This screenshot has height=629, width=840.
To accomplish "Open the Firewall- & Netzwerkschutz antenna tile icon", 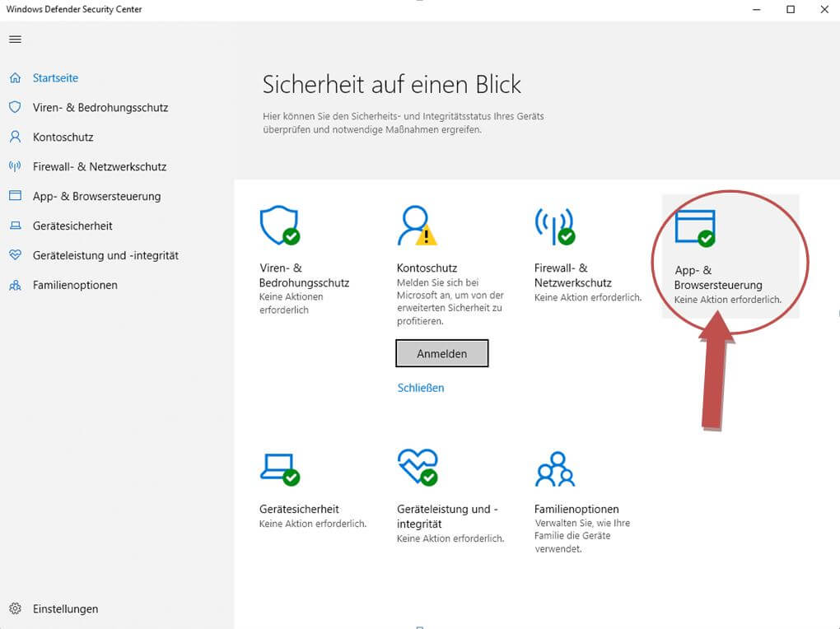I will pos(554,226).
